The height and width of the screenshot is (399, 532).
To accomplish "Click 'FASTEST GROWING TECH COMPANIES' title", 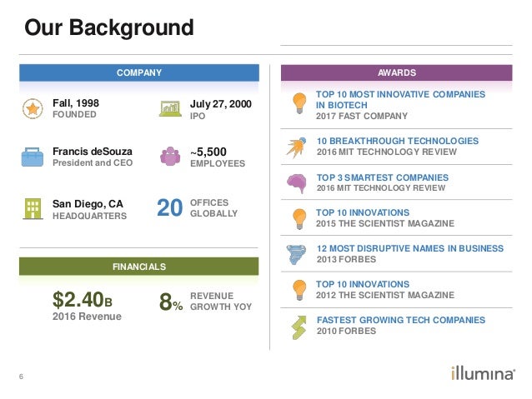I will [x=401, y=320].
